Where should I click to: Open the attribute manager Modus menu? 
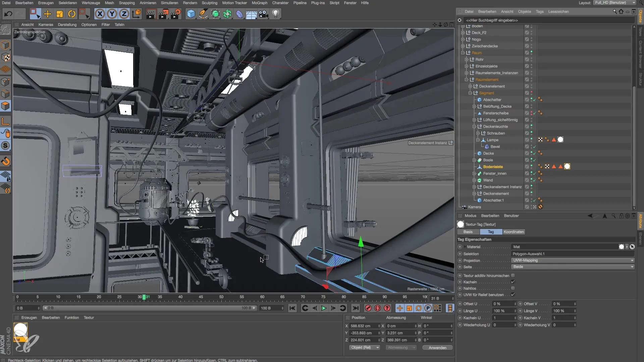(x=470, y=216)
